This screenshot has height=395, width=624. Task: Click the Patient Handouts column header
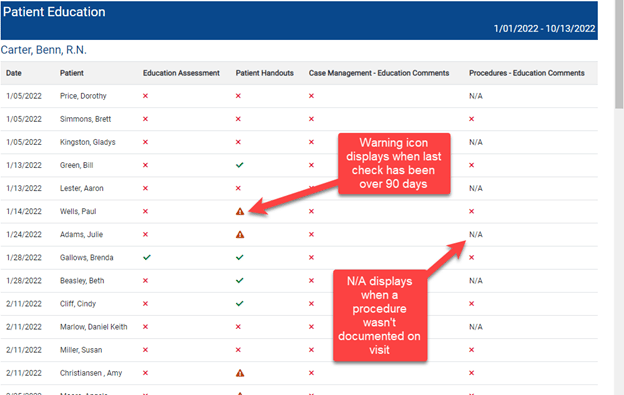click(x=265, y=73)
